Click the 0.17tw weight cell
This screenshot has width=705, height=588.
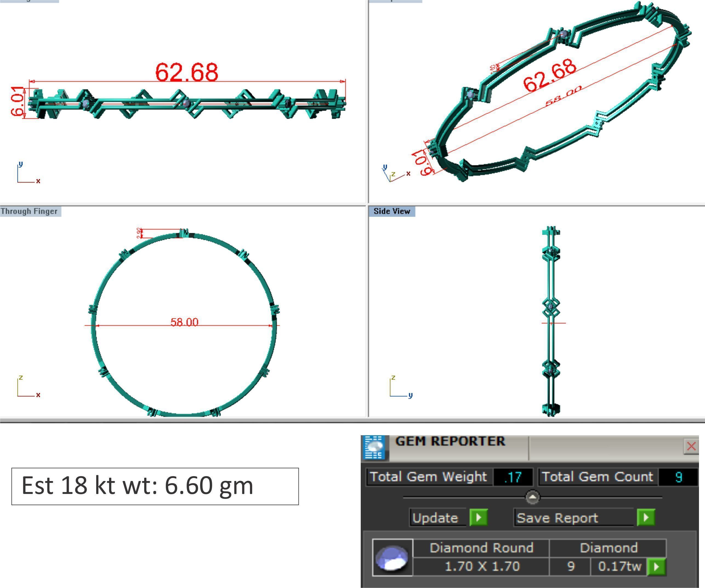click(619, 567)
